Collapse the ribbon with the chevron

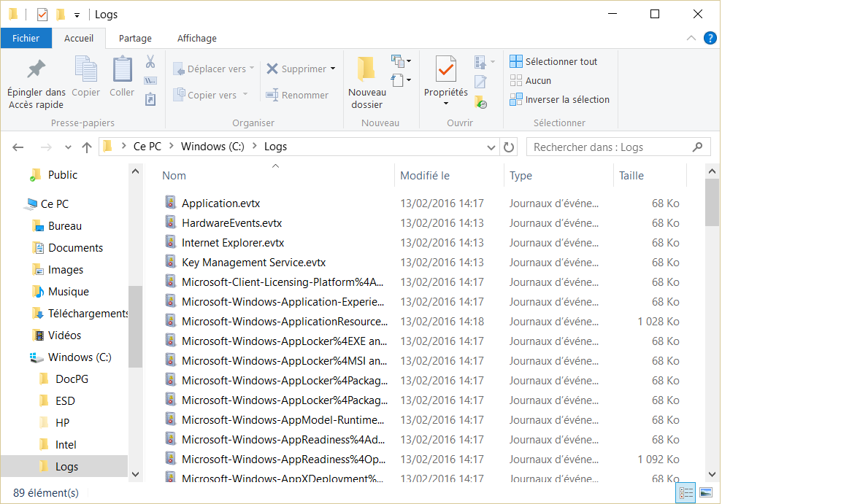691,38
